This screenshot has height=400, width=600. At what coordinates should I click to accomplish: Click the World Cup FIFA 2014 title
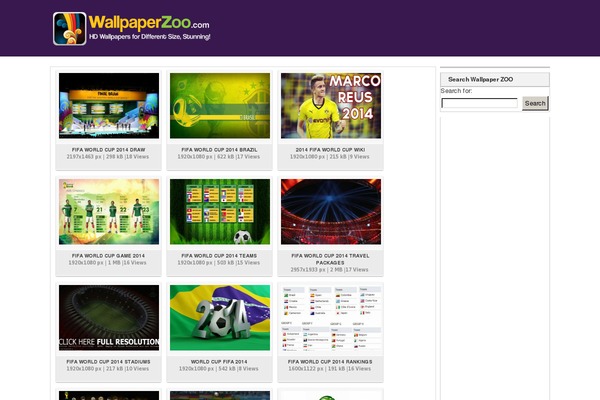(x=219, y=362)
